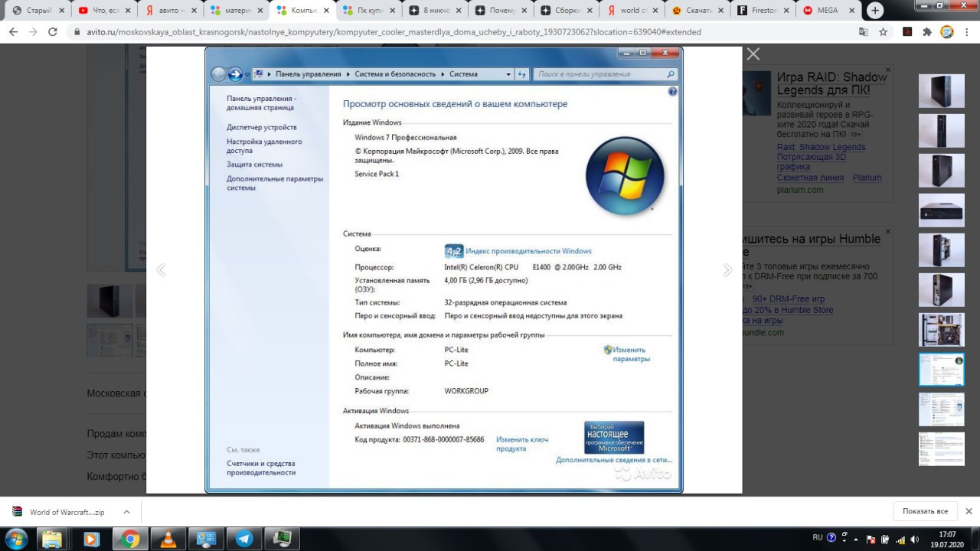Click the red 'h' extension icon

pos(907,32)
